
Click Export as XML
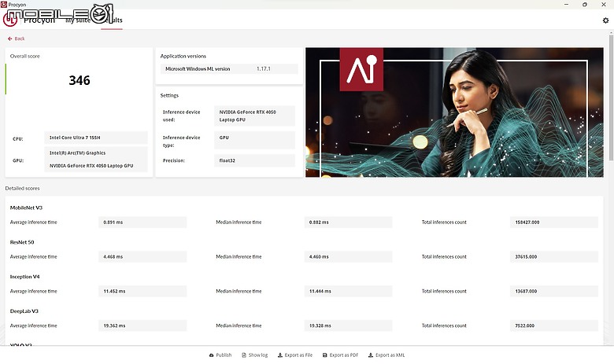(387, 355)
